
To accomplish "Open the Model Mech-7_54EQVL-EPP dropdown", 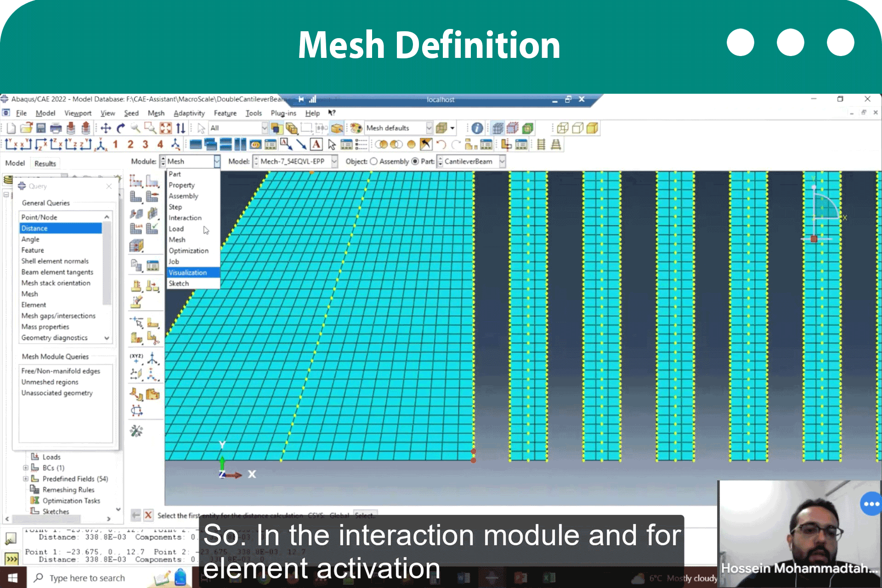I will 334,161.
